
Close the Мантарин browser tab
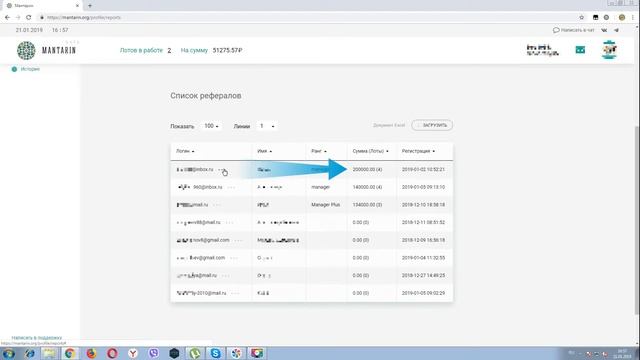77,6
